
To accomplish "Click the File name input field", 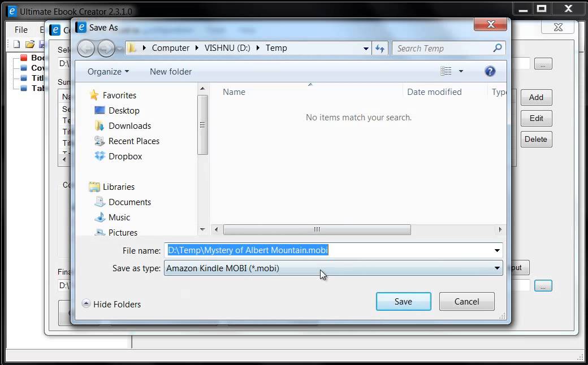I will (x=328, y=250).
